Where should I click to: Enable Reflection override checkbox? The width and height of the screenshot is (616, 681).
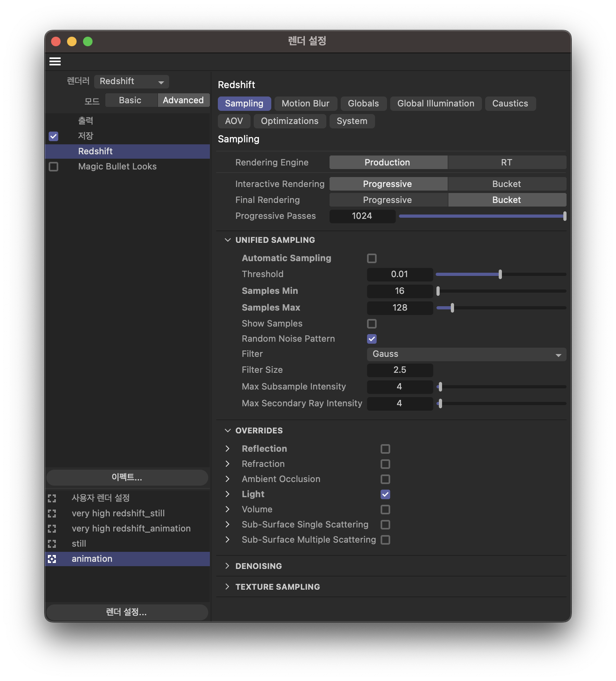(385, 449)
